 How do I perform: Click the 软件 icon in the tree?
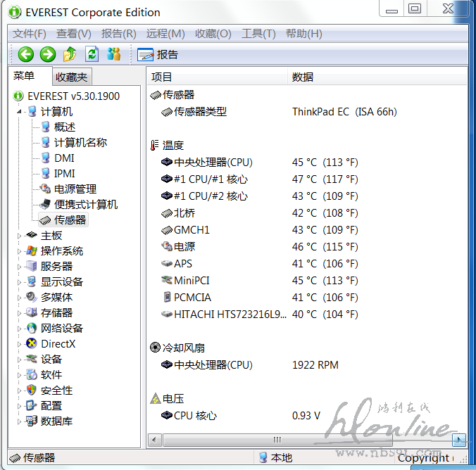pos(32,374)
